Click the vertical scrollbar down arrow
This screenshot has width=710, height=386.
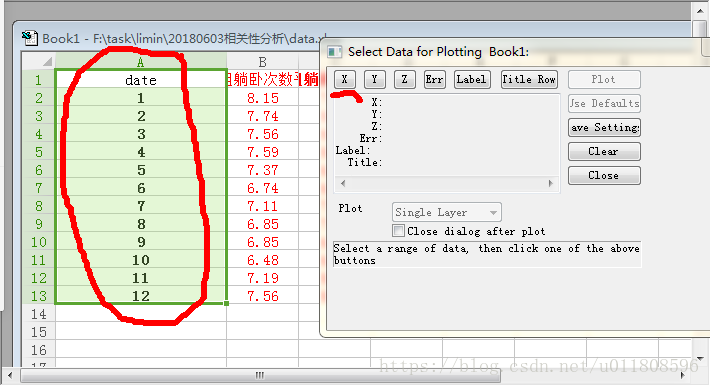pyautogui.click(x=700, y=358)
